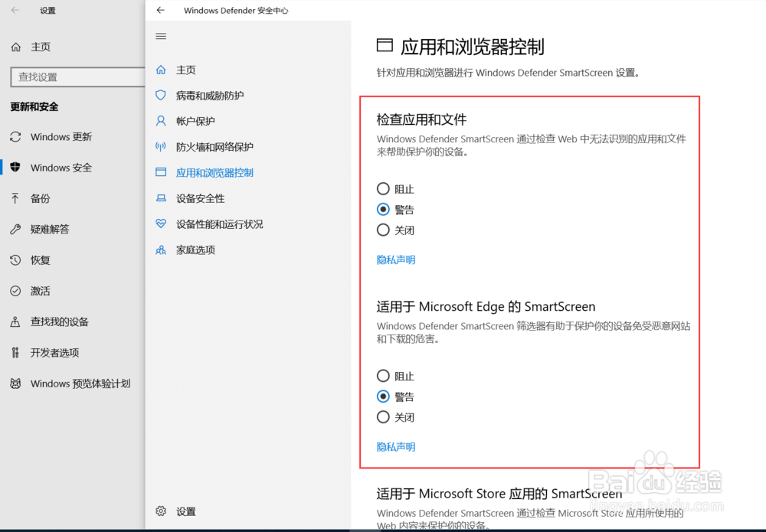766x532 pixels.
Task: Open Windows 更新 settings page
Action: click(61, 137)
